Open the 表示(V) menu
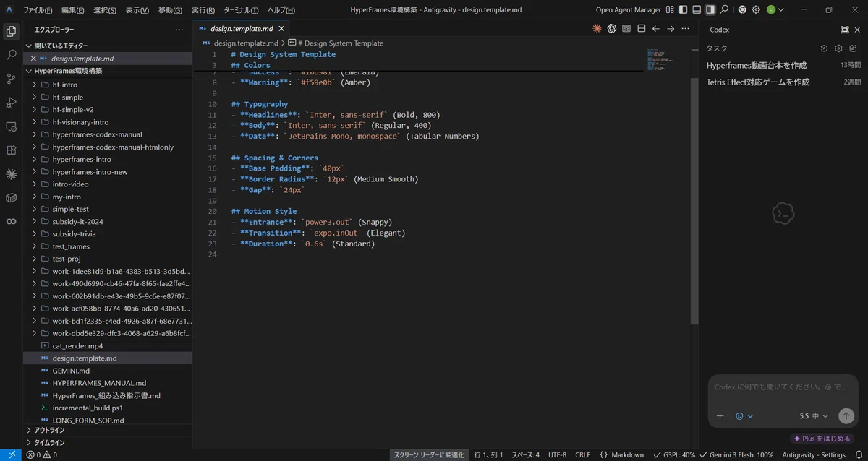The height and width of the screenshot is (461, 868). click(137, 10)
